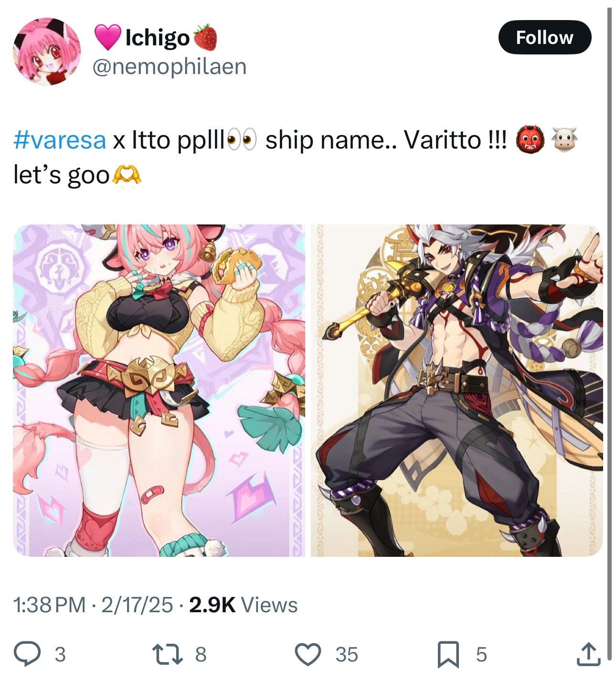Click the Ichigo display name
This screenshot has height=681, width=616.
[x=157, y=37]
